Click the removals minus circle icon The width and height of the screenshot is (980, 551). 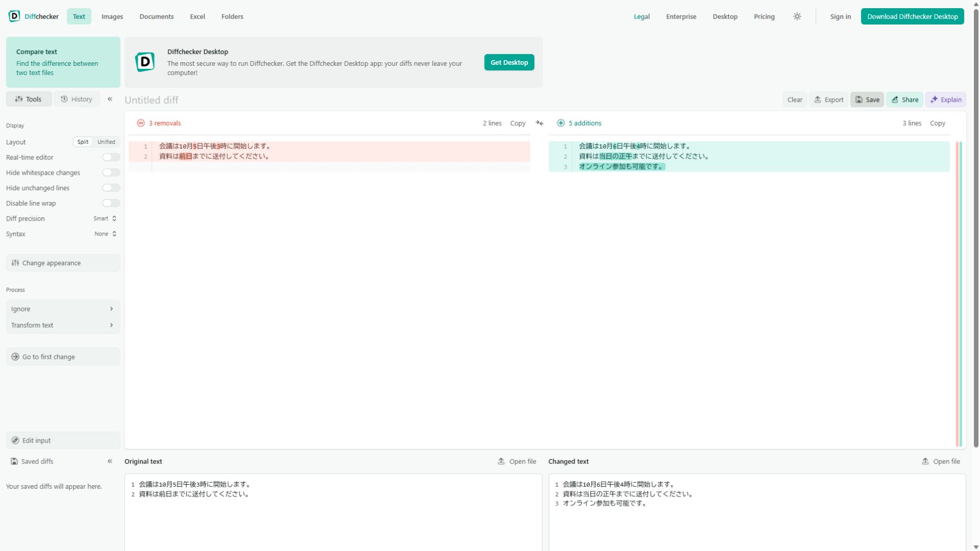point(140,123)
